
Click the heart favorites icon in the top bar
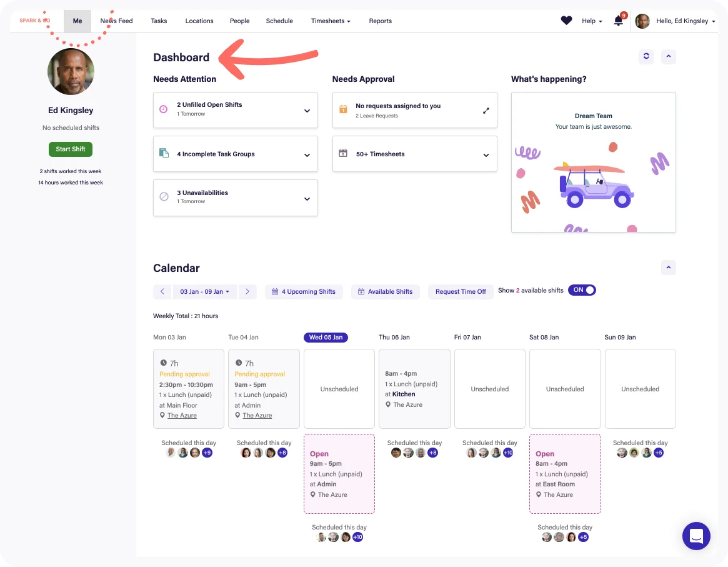click(566, 20)
